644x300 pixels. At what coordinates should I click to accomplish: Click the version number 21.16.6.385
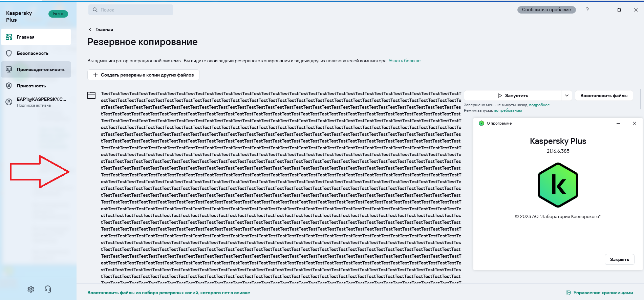558,151
